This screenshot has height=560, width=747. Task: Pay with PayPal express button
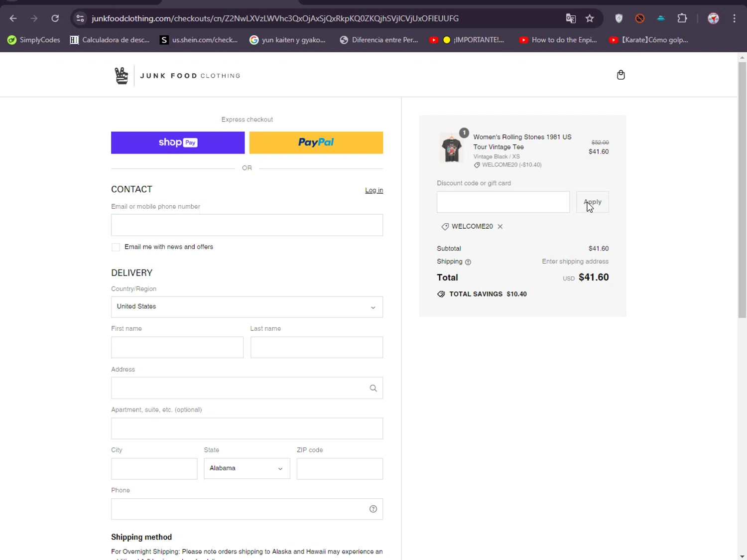pyautogui.click(x=316, y=142)
